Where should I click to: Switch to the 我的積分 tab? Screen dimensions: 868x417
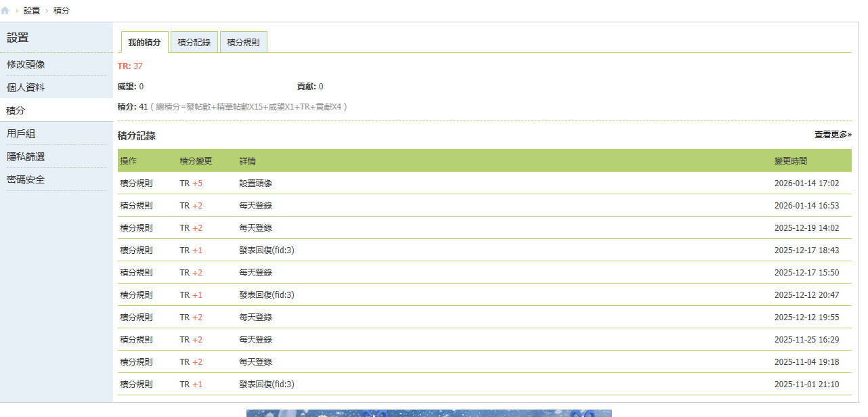point(144,42)
